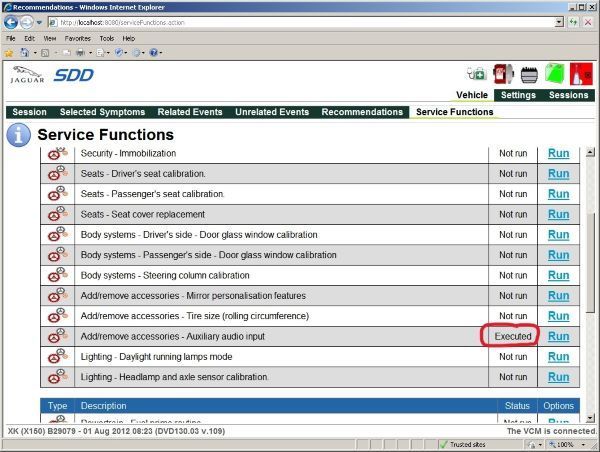Open the Settings tab
The height and width of the screenshot is (452, 600).
pos(518,95)
